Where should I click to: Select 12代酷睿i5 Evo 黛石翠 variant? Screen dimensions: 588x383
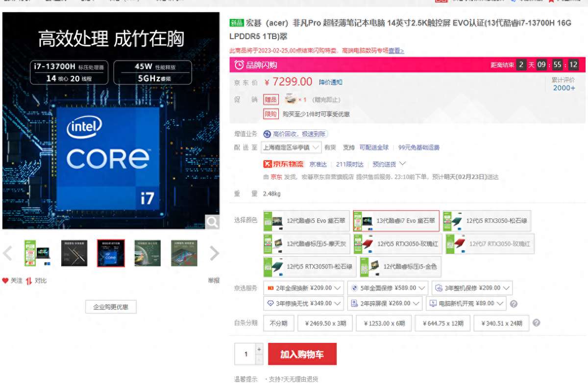[x=306, y=221]
